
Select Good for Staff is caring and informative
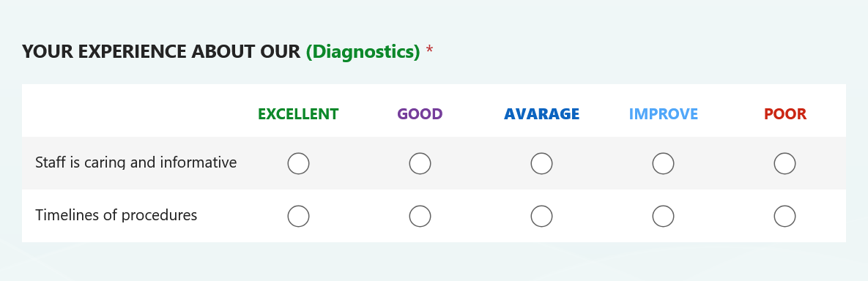pyautogui.click(x=420, y=164)
